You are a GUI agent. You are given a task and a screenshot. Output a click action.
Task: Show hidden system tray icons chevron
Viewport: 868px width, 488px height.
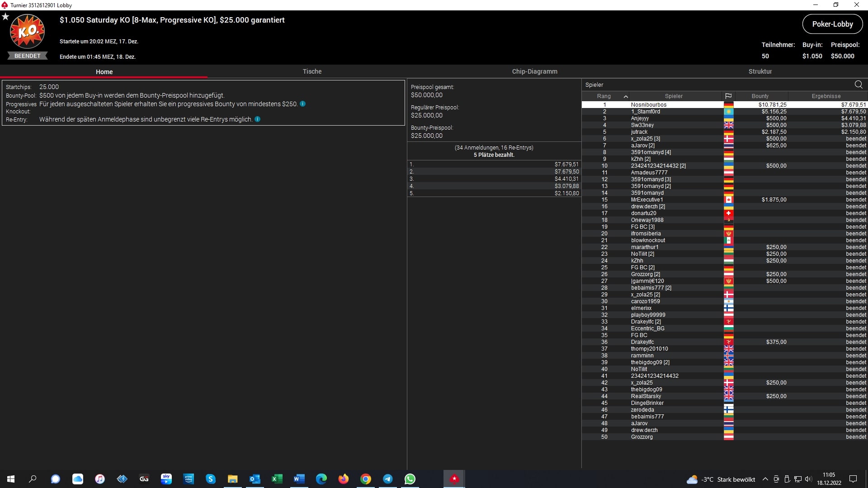pyautogui.click(x=765, y=479)
